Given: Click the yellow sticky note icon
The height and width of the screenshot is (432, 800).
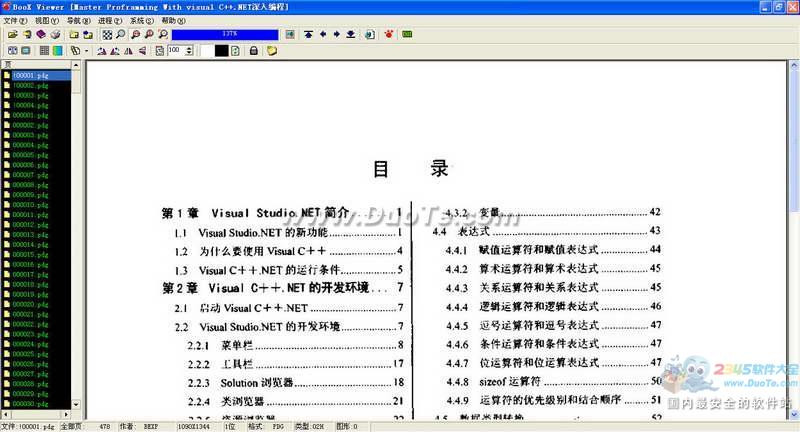Looking at the screenshot, I should [272, 50].
